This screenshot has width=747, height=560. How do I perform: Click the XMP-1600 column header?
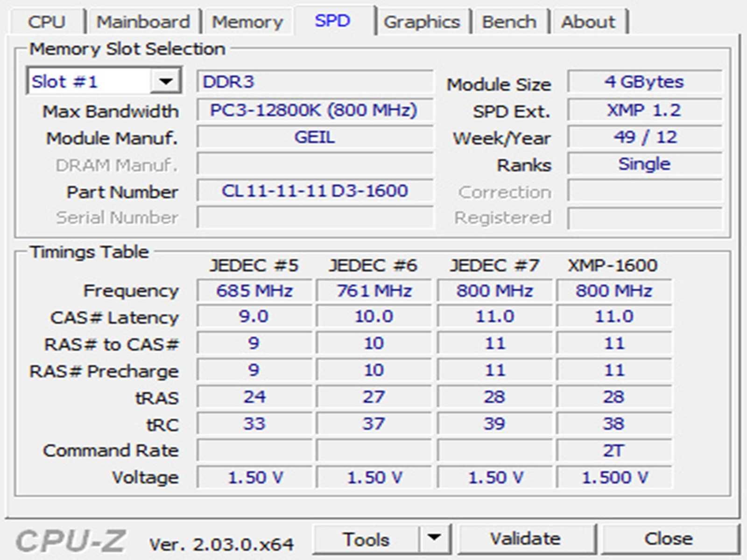click(x=613, y=266)
